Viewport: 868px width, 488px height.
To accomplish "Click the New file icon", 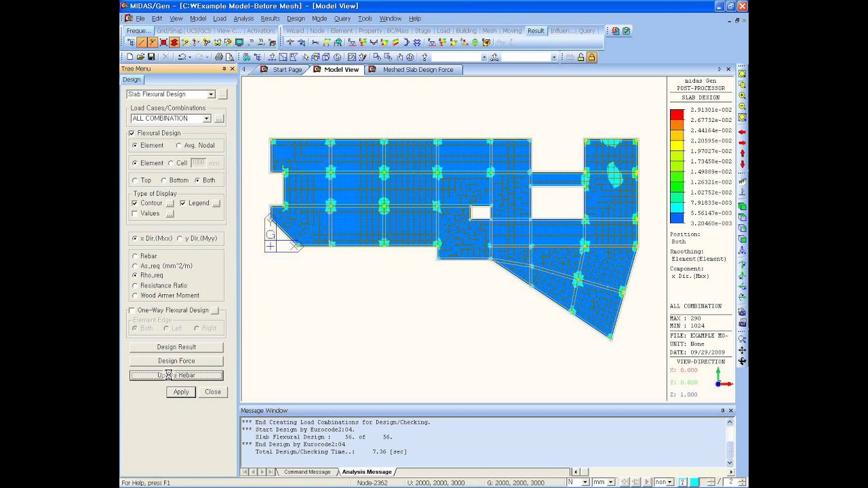I will 130,57.
